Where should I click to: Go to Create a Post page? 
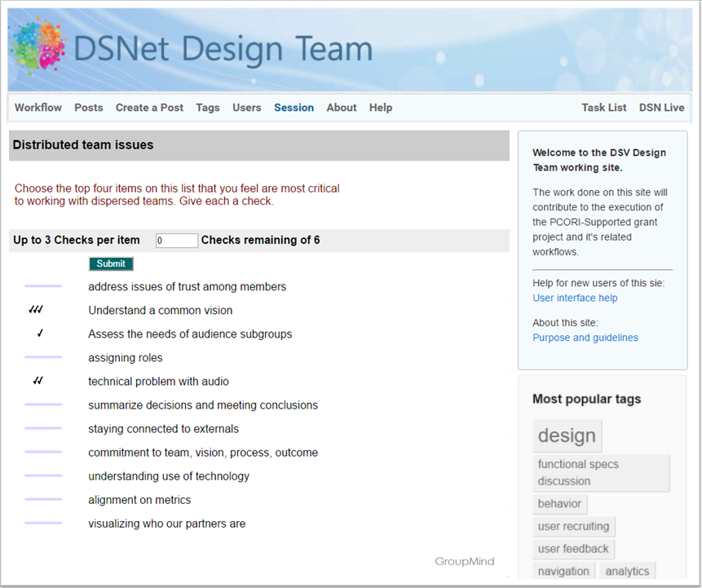point(149,108)
